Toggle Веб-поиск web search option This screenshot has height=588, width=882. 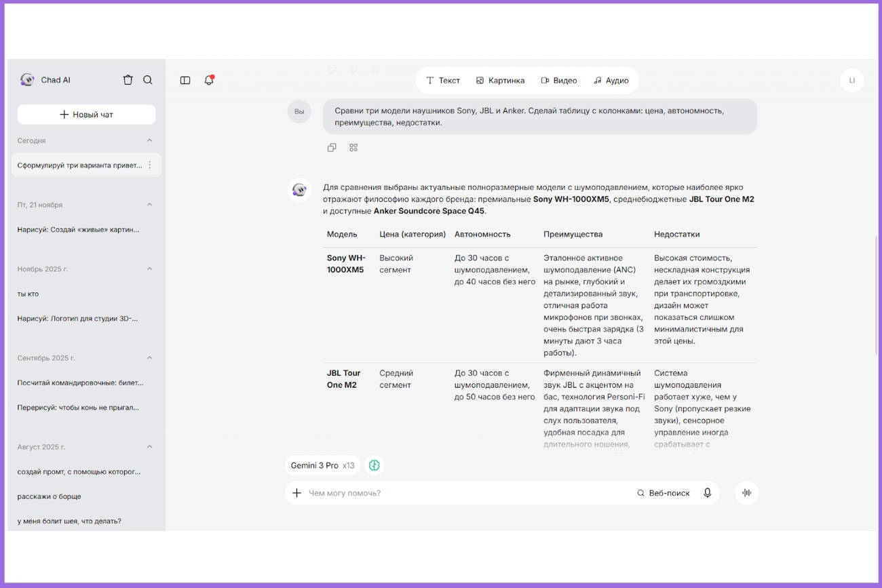coord(663,493)
